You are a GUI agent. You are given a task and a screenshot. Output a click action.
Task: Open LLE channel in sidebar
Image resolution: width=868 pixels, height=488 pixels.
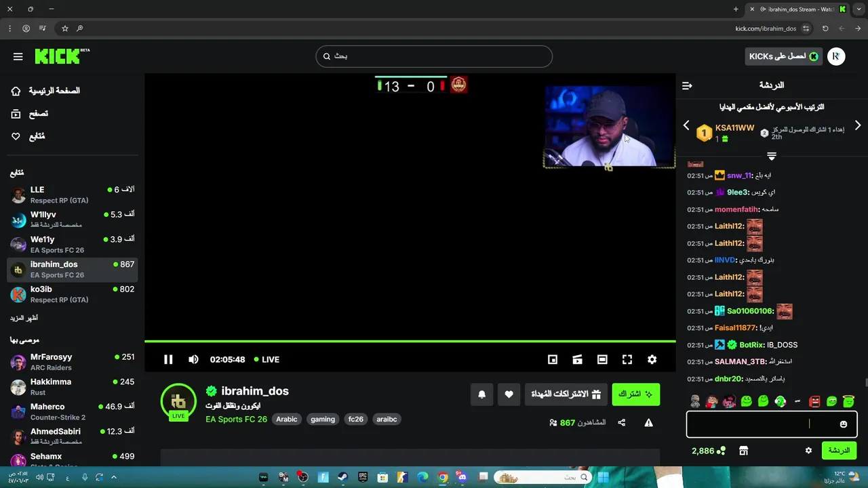click(x=73, y=195)
